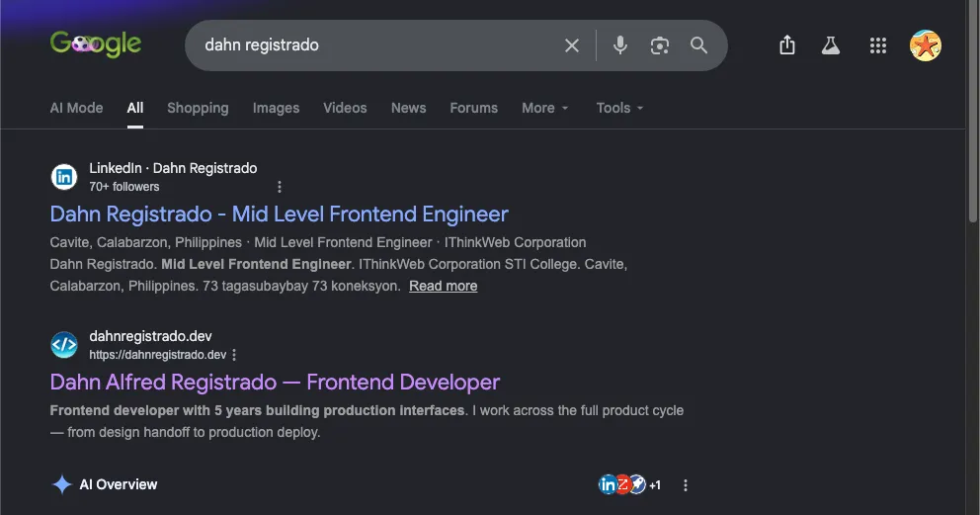Viewport: 980px width, 515px height.
Task: Open Google Lens image search icon
Action: (659, 45)
